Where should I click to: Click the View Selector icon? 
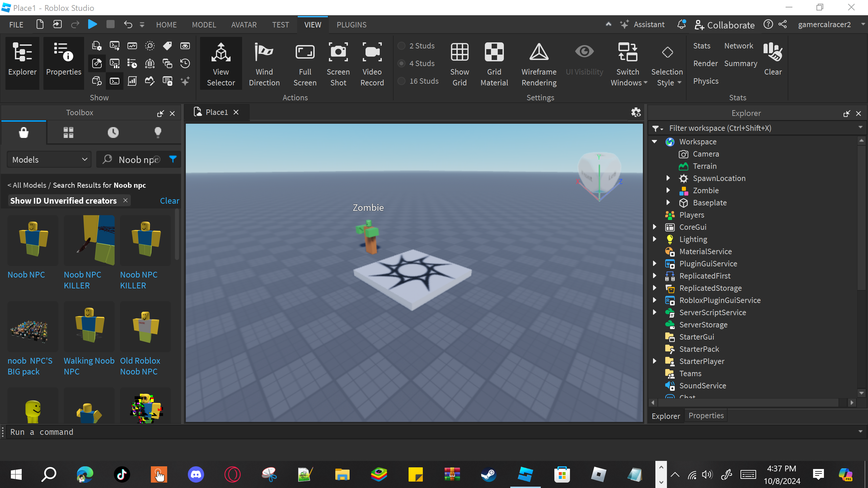(221, 53)
